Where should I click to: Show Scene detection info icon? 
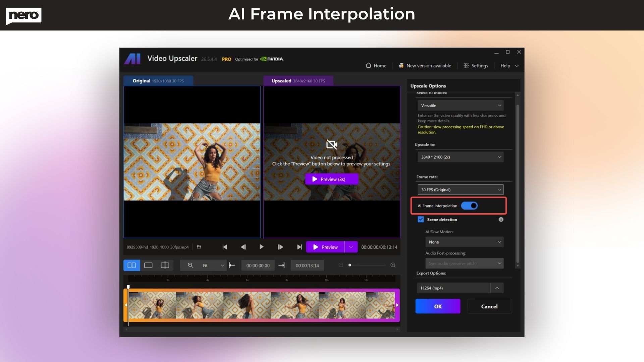(501, 220)
